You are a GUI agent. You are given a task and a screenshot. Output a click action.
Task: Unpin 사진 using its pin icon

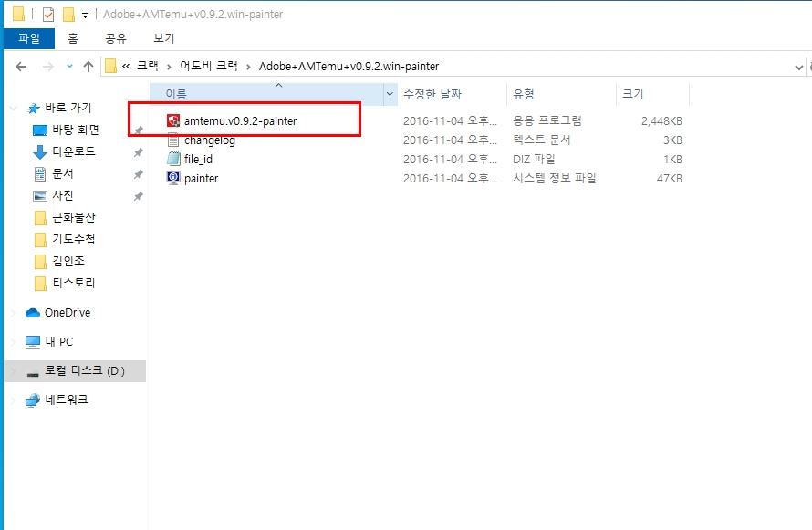[139, 196]
